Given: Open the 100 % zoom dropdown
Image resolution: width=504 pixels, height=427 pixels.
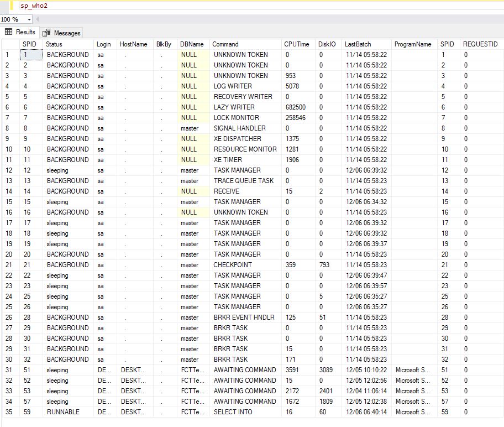Looking at the screenshot, I should click(x=29, y=19).
